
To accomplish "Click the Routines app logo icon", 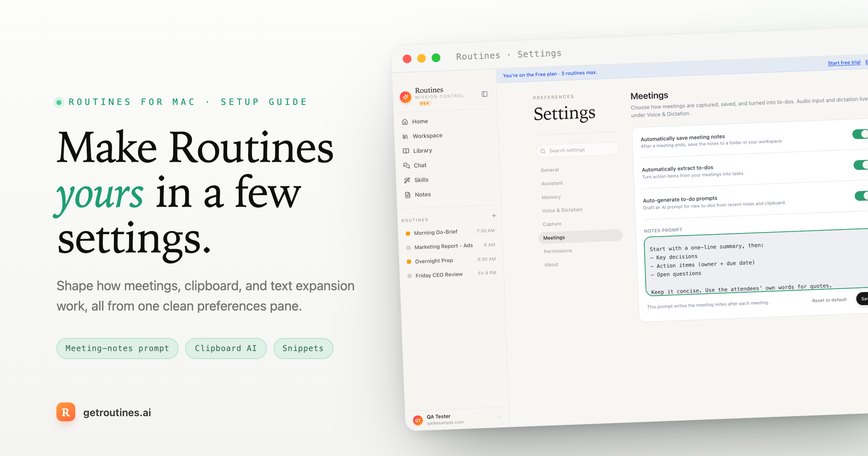I will (x=405, y=97).
